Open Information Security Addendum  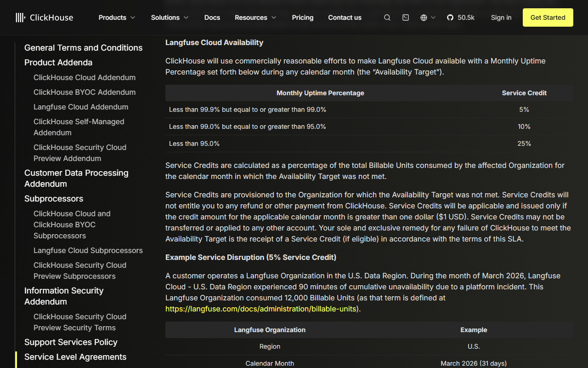64,296
